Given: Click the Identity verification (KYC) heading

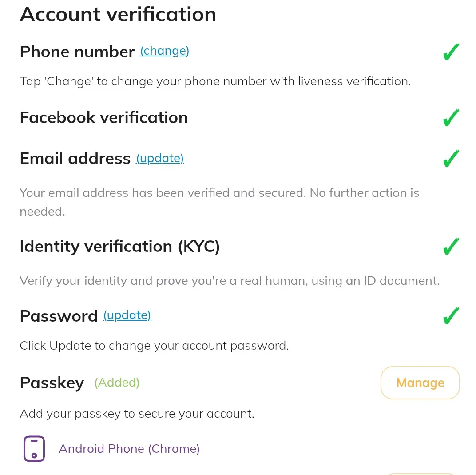Looking at the screenshot, I should pos(119,246).
